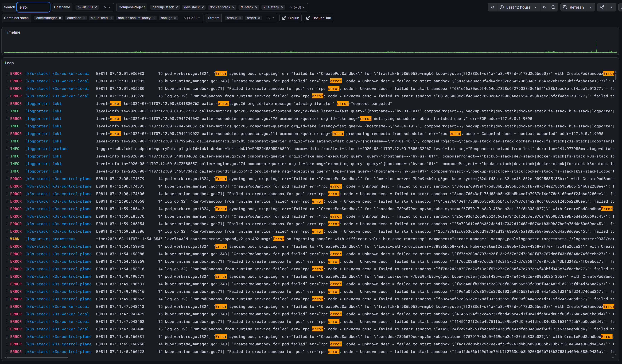
Task: Remove alertmanager container filter chip
Action: [60, 18]
